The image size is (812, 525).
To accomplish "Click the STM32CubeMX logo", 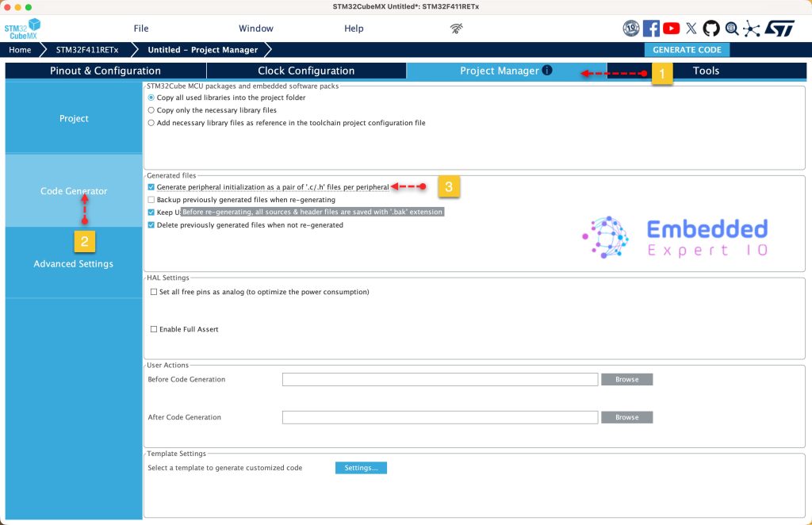I will click(x=22, y=29).
